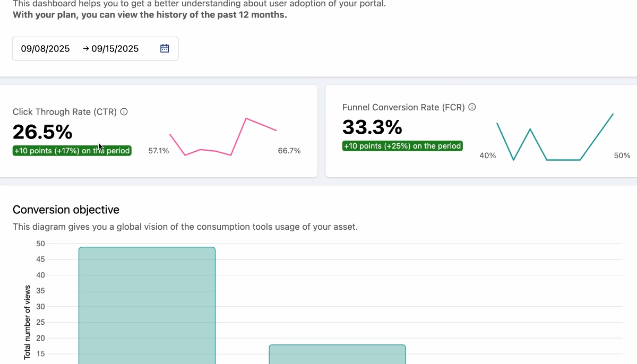Screen dimensions: 637x364
Task: Click the '+10 points (+17%) on the period' badge
Action: (x=72, y=151)
